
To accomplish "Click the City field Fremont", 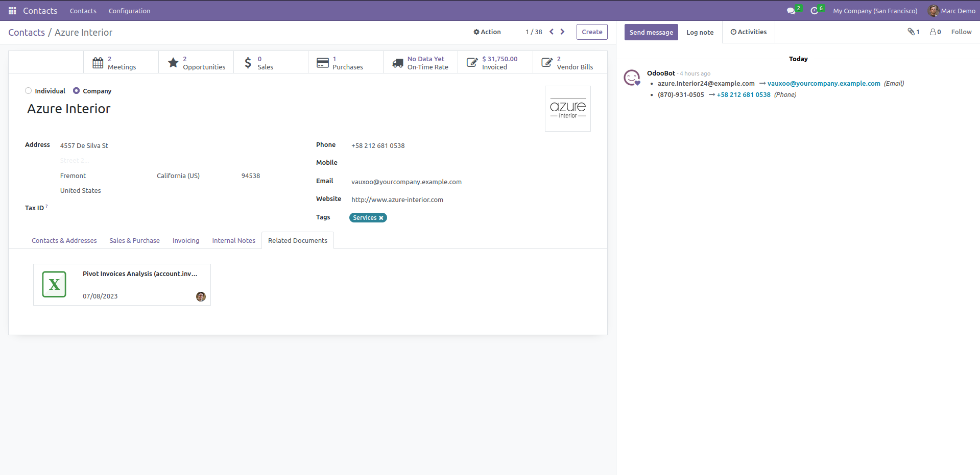I will (x=73, y=176).
